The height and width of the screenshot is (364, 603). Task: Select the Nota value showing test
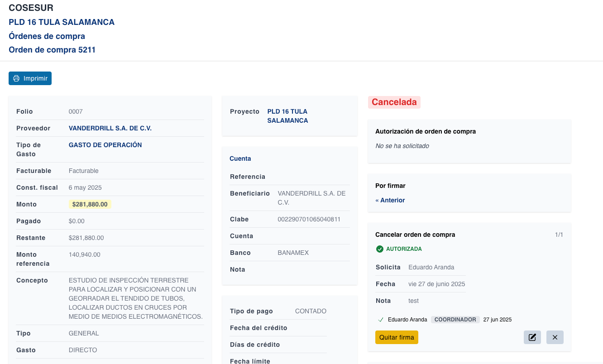[x=413, y=300]
